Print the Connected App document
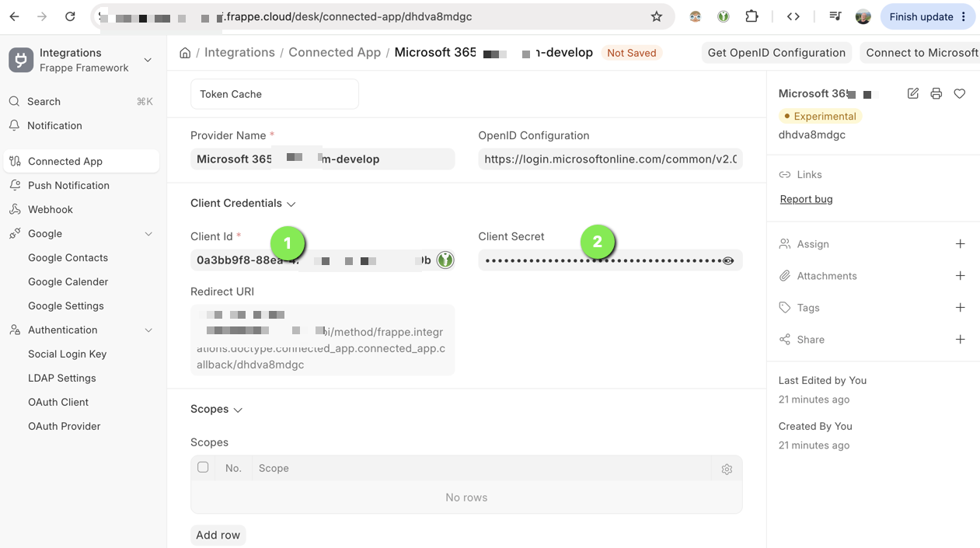The height and width of the screenshot is (548, 980). click(936, 93)
